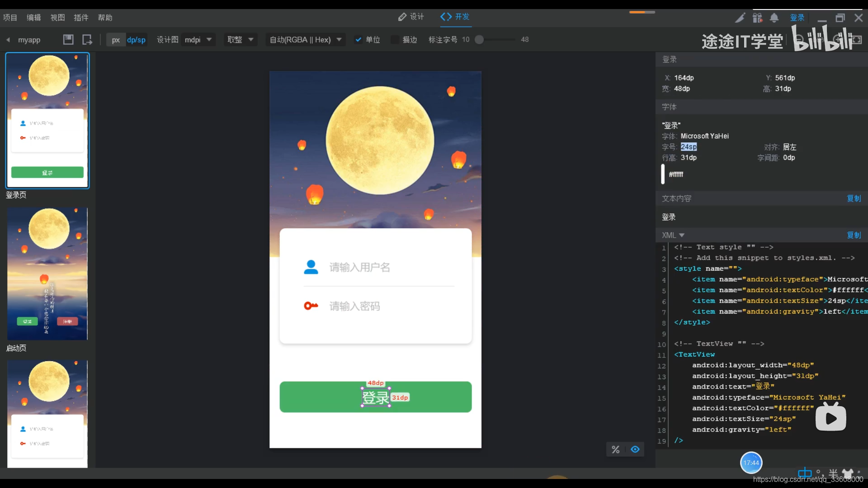Open the mdpi density dropdown
The image size is (868, 488).
[198, 40]
